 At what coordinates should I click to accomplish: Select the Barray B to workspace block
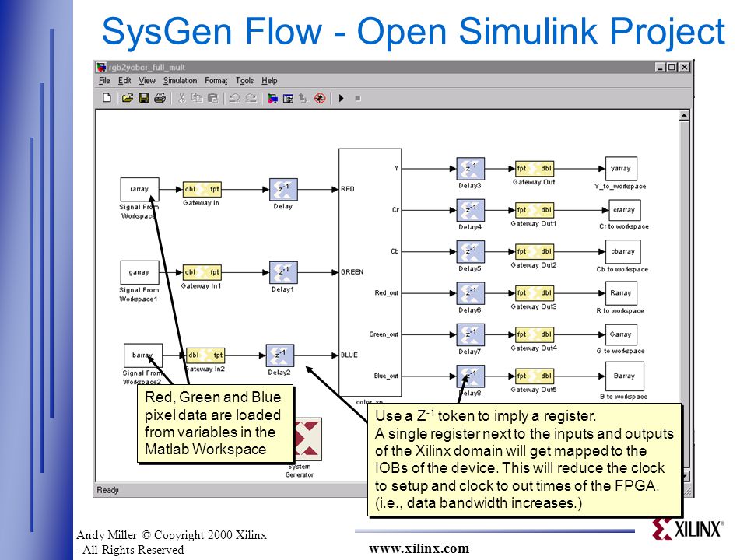point(625,376)
